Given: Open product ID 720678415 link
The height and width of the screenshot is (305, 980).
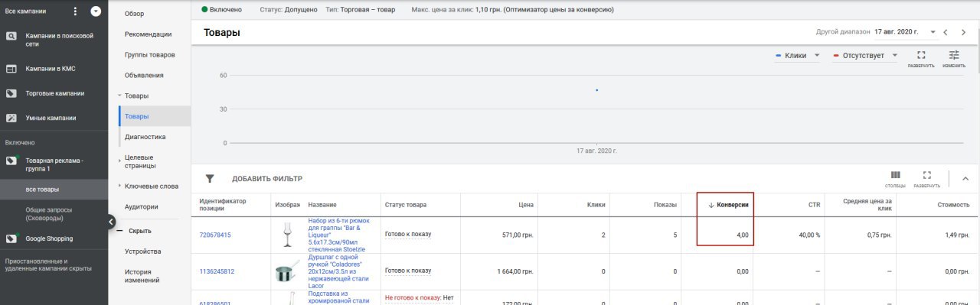Looking at the screenshot, I should (215, 235).
